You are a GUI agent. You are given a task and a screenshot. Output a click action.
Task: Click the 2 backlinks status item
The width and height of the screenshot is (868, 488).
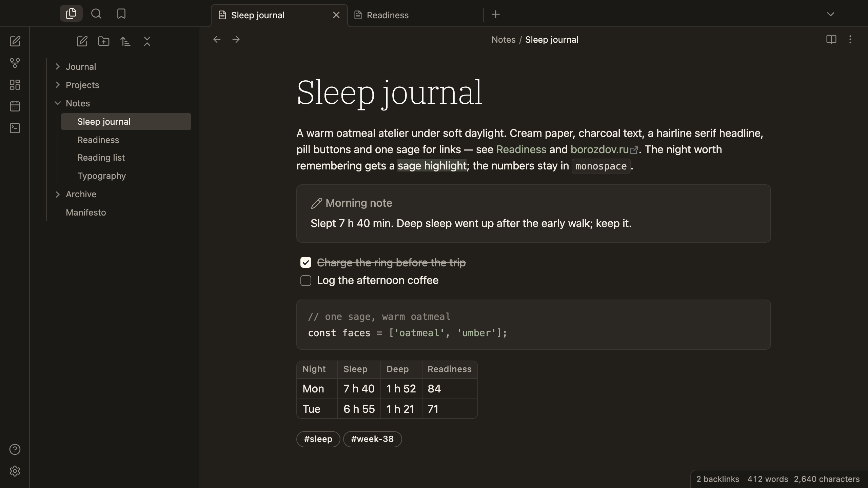pyautogui.click(x=717, y=479)
